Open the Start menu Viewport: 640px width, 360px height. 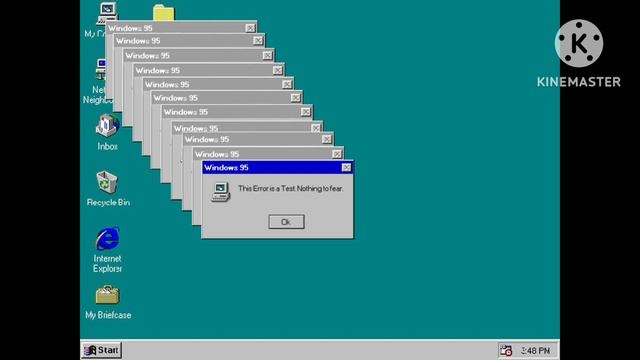pyautogui.click(x=101, y=350)
